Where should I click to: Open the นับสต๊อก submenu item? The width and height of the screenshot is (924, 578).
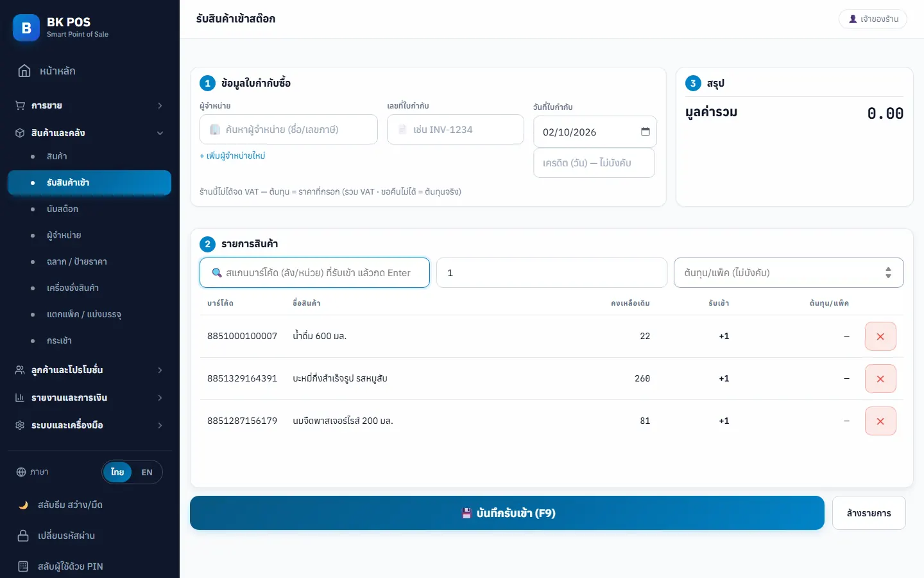[x=89, y=209]
